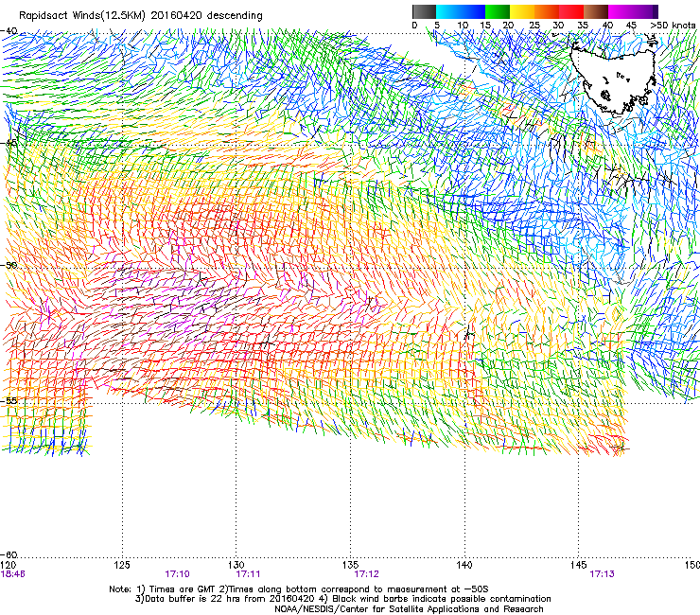This screenshot has height=615, width=700.
Task: Click the NOAA/NESDIS credit line
Action: (409, 609)
